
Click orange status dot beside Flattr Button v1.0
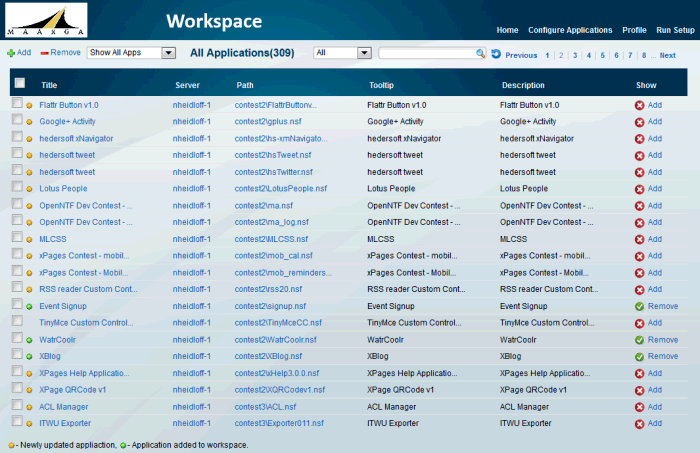click(x=29, y=106)
